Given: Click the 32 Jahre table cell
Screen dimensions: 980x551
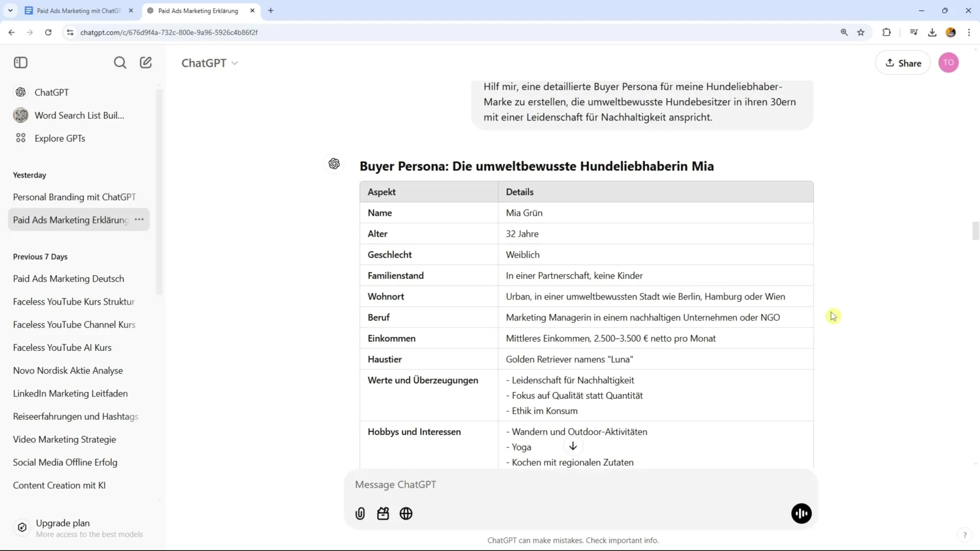Looking at the screenshot, I should coord(655,234).
